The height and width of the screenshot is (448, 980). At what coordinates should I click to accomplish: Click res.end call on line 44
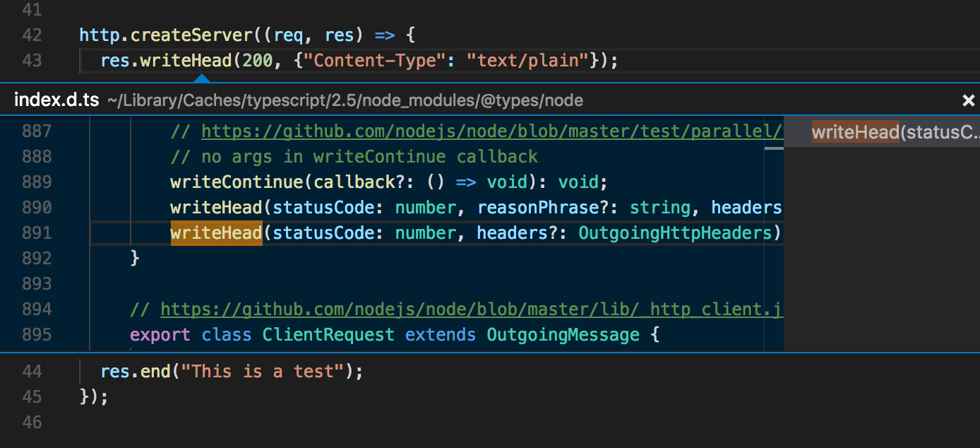[x=134, y=371]
